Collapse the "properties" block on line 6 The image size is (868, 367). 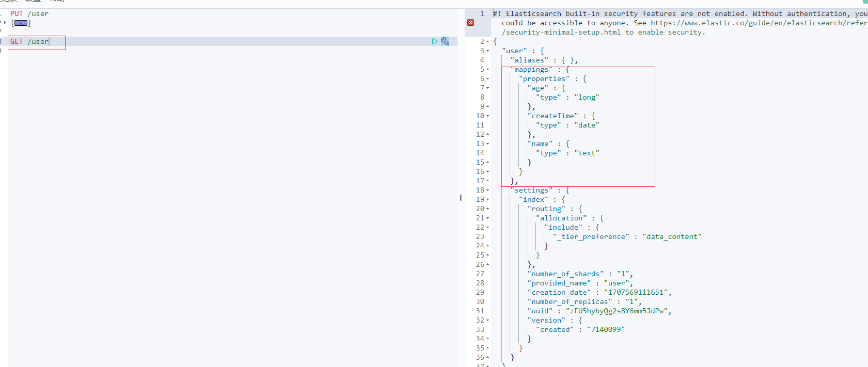point(488,79)
